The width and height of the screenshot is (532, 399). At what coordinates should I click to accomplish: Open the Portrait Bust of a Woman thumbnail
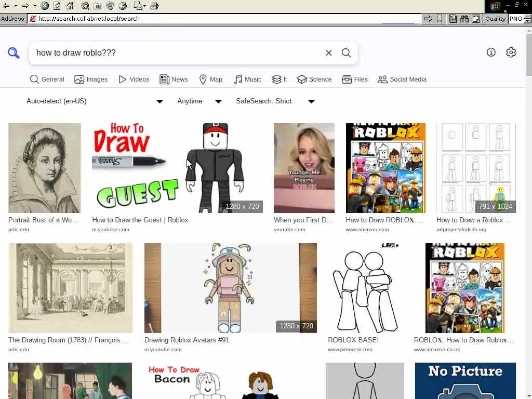tap(45, 168)
